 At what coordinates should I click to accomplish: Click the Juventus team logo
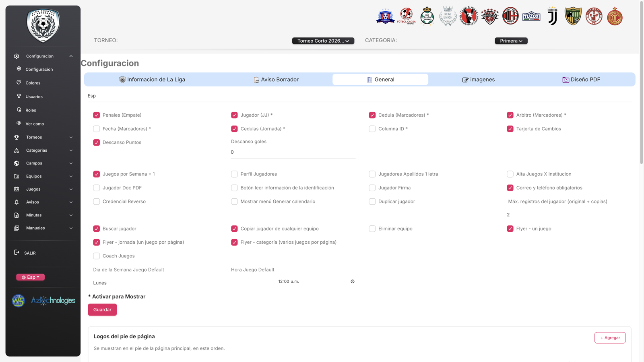click(552, 16)
